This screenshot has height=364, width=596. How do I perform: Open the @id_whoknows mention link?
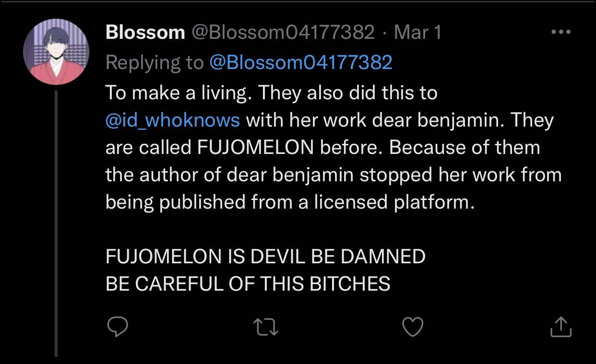pos(172,119)
